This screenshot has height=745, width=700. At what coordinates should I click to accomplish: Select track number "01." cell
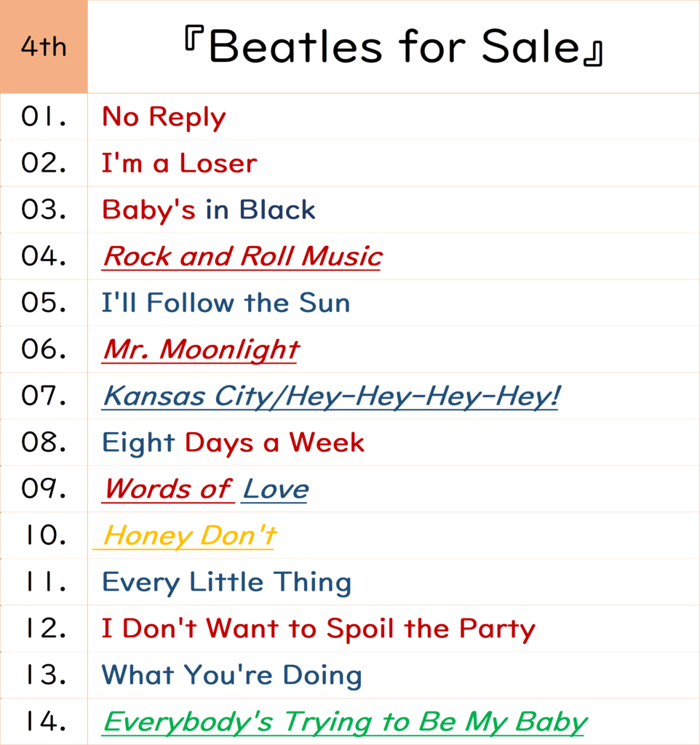44,117
